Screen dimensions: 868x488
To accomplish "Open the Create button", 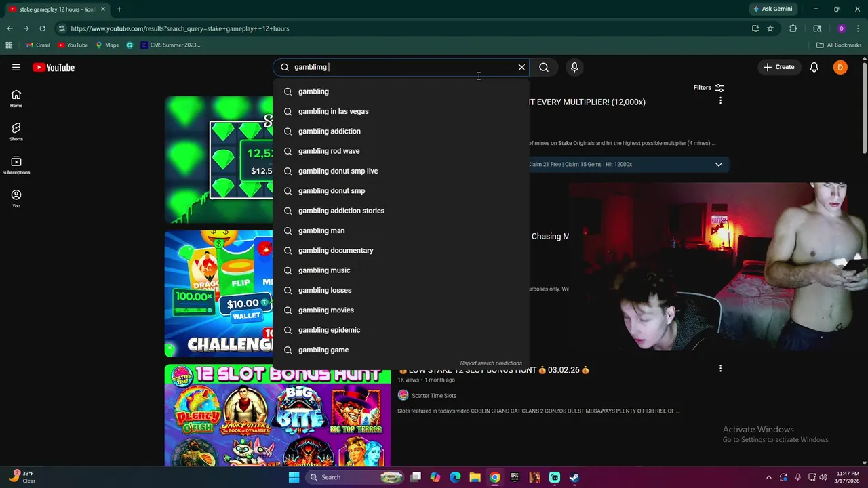I will click(778, 67).
